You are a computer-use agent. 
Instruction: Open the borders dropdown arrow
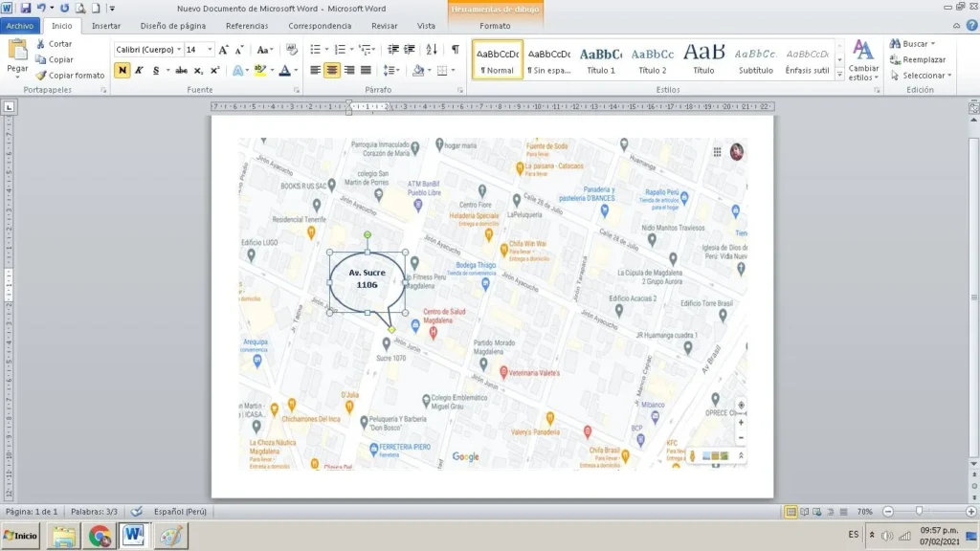pyautogui.click(x=453, y=70)
